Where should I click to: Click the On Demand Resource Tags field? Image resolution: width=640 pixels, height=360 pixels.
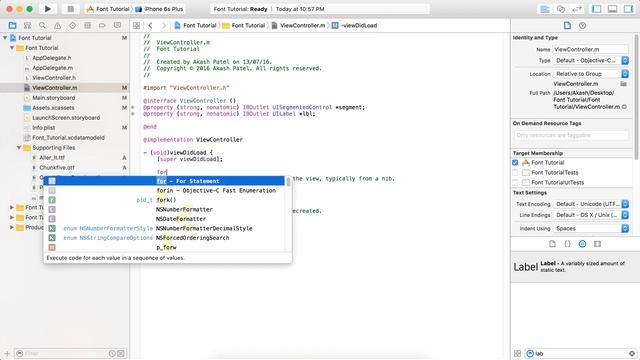pyautogui.click(x=571, y=135)
